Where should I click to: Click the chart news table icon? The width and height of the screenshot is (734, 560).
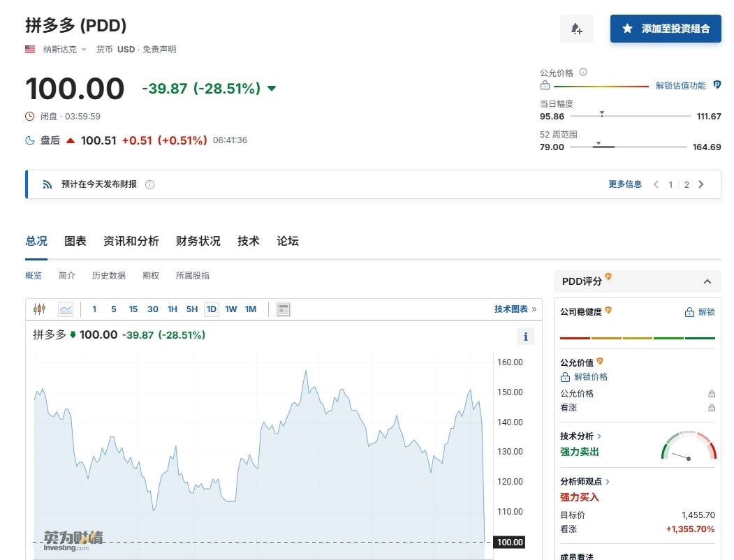(x=284, y=309)
